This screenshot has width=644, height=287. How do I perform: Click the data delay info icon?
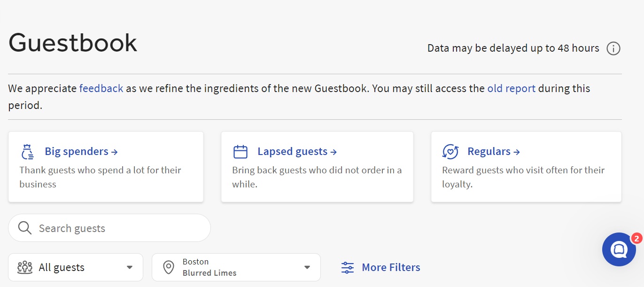tap(613, 48)
